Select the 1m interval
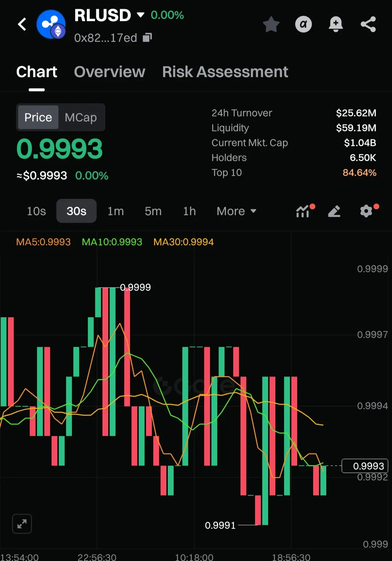 (116, 211)
